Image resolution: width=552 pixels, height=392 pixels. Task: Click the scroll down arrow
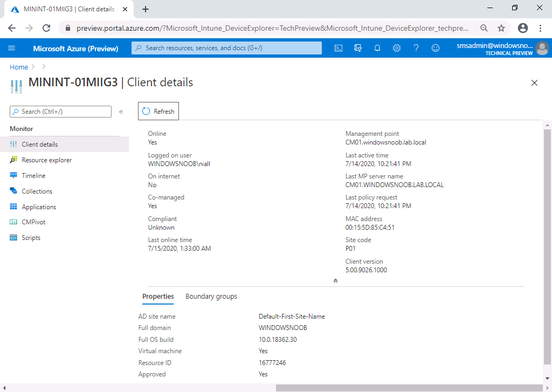pyautogui.click(x=547, y=379)
